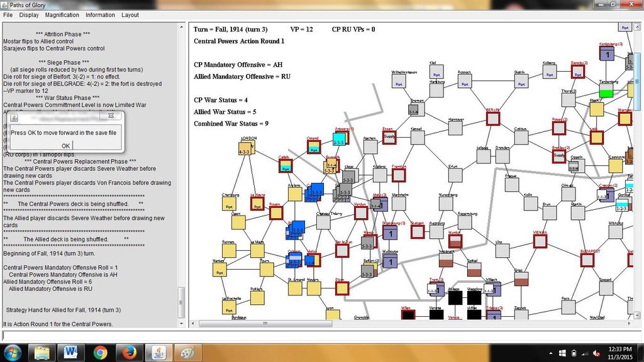Click the log panel scroll-down arrow
The image size is (644, 362).
click(181, 324)
